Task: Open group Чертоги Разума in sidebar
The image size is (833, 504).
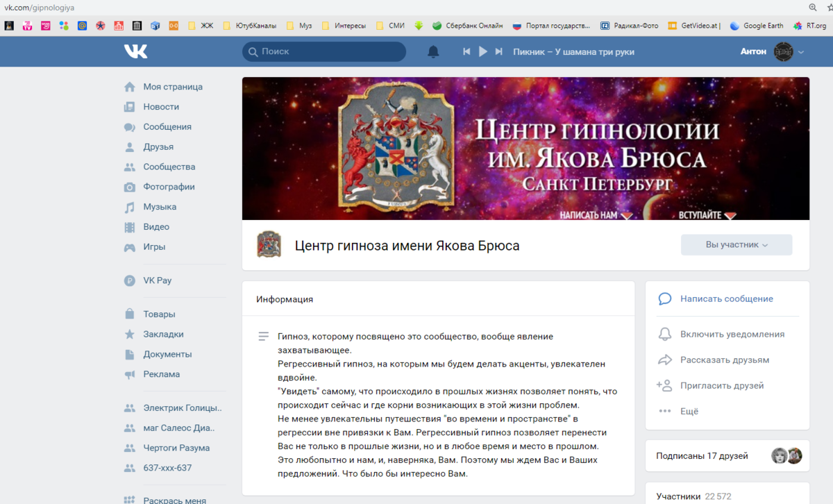Action: [176, 448]
